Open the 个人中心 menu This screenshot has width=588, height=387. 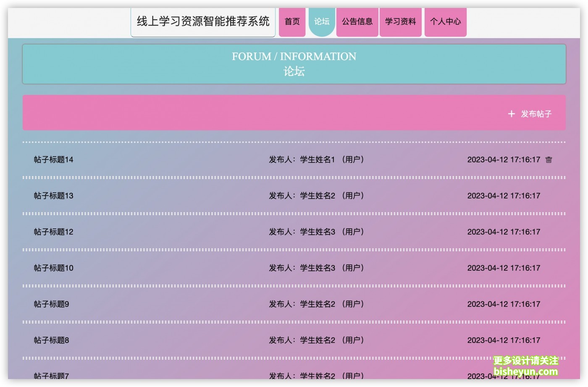click(x=445, y=21)
